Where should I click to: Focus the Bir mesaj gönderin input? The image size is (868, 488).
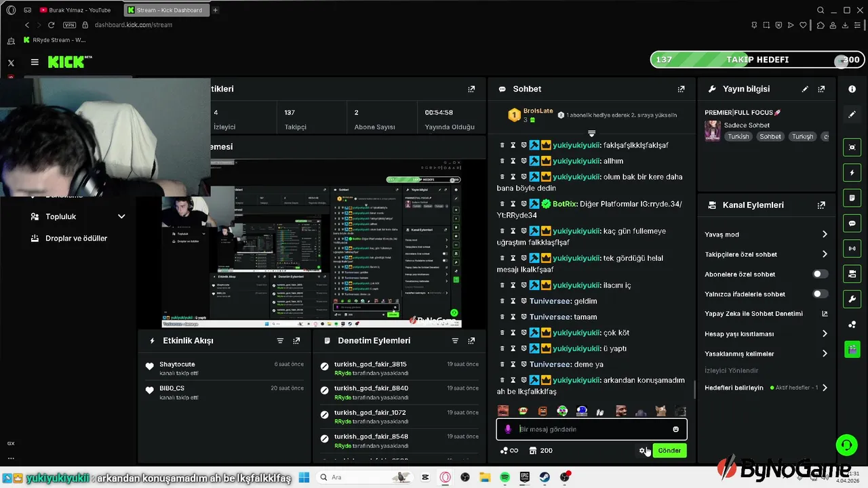pos(591,429)
